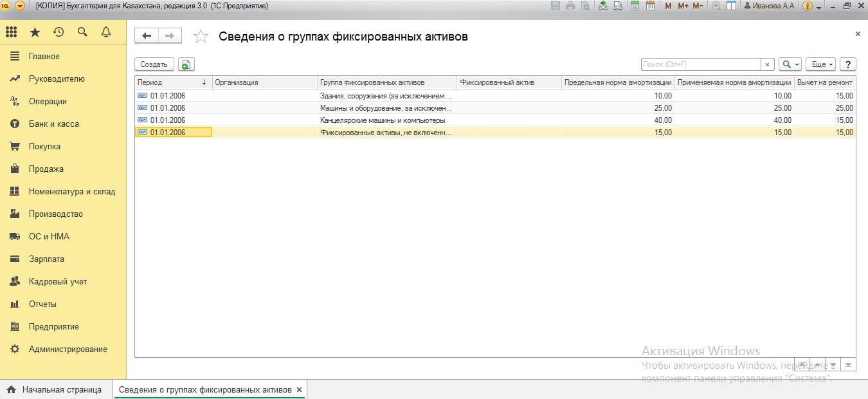Screen dimensions: 868x399
Task: Open the notifications bell
Action: pyautogui.click(x=106, y=32)
